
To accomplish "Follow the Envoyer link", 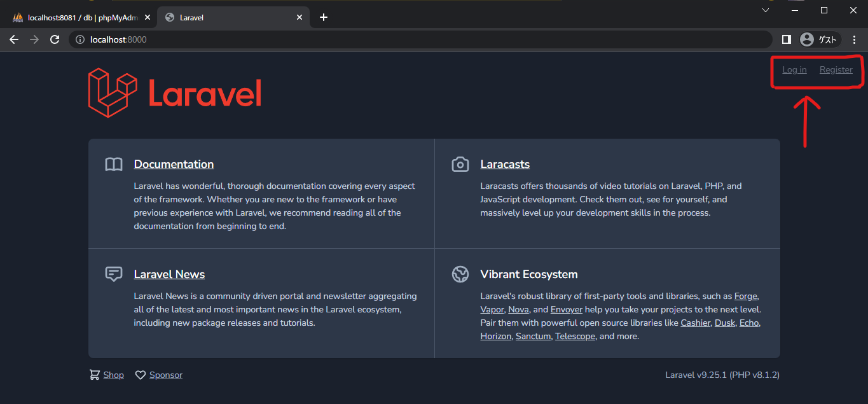I will (566, 309).
